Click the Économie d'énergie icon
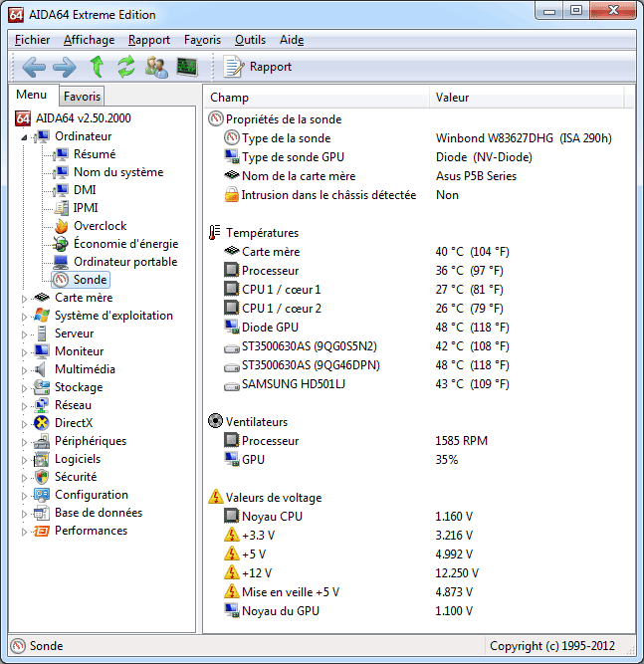 61,244
